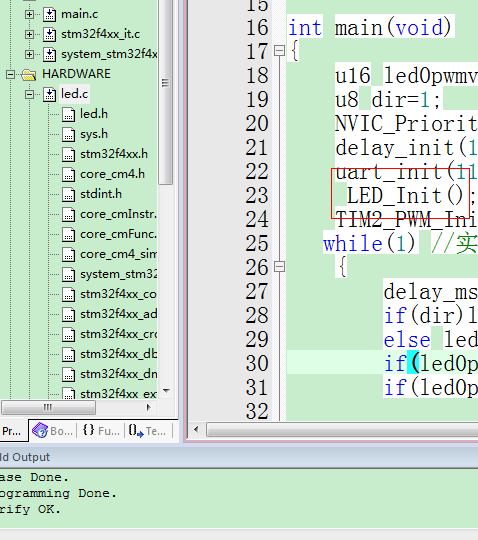This screenshot has height=540, width=478.
Task: Click the stm32f4xx.h header file icon
Action: pos(69,154)
